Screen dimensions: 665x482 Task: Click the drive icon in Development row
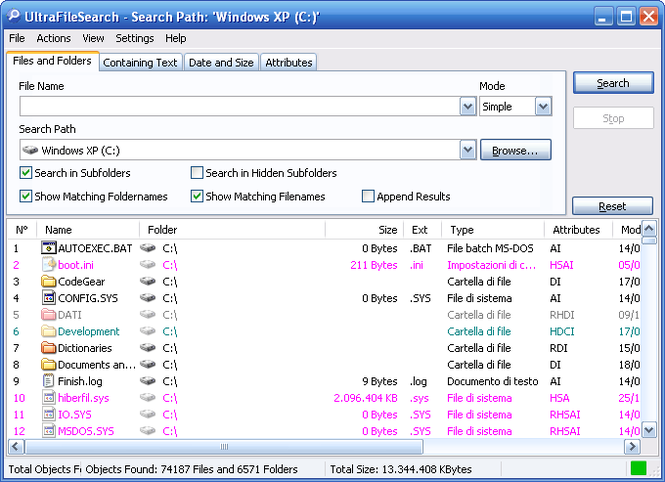148,331
